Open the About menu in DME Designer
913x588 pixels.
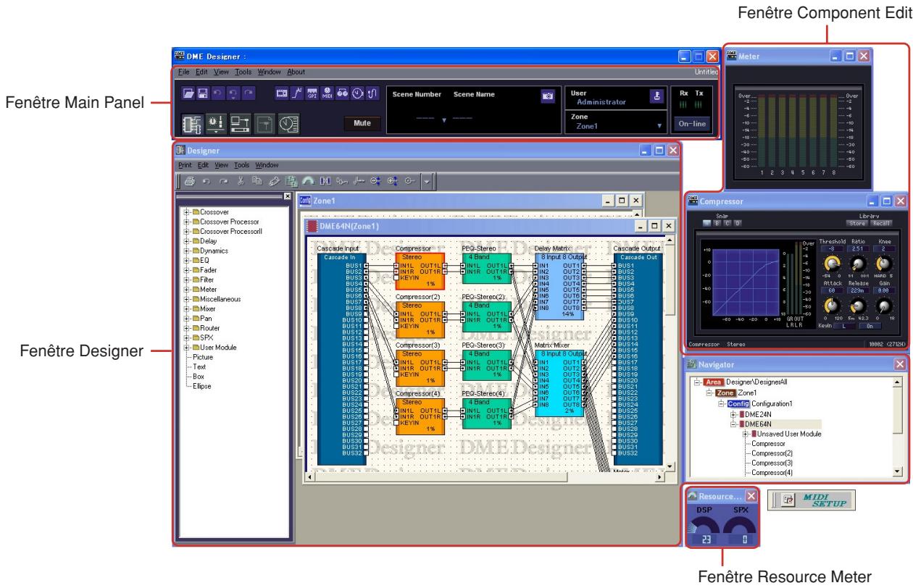(x=296, y=72)
